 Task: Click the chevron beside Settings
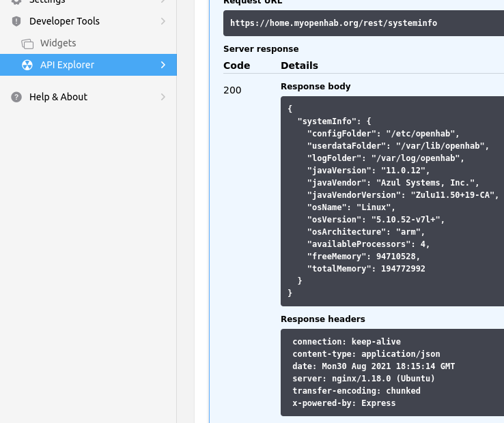click(x=163, y=2)
